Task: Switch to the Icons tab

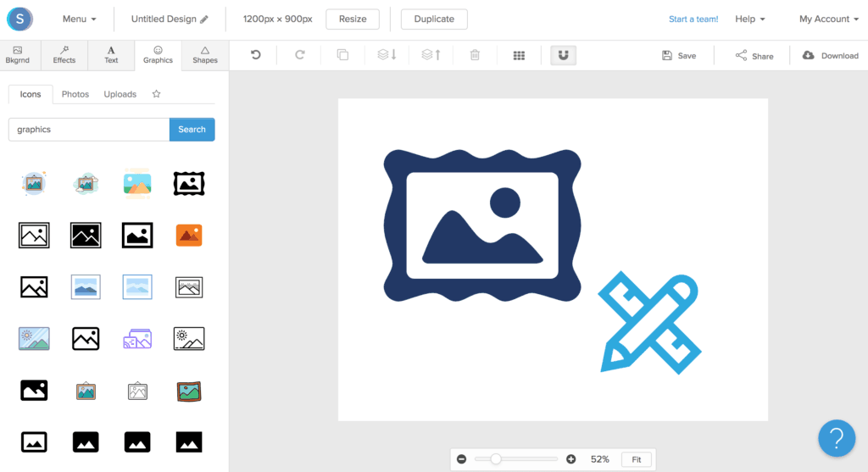Action: pyautogui.click(x=31, y=94)
